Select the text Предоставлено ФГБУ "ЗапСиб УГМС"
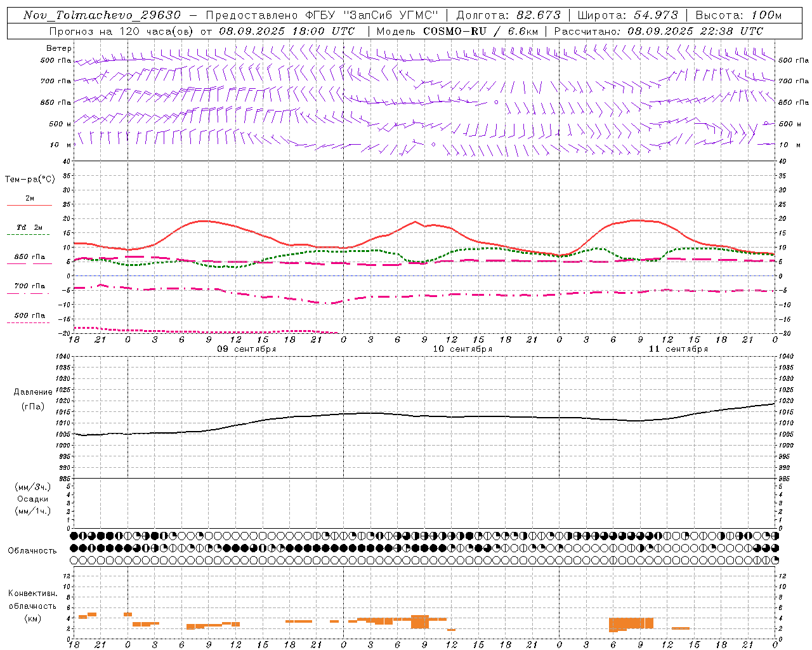The image size is (812, 650). click(x=322, y=15)
